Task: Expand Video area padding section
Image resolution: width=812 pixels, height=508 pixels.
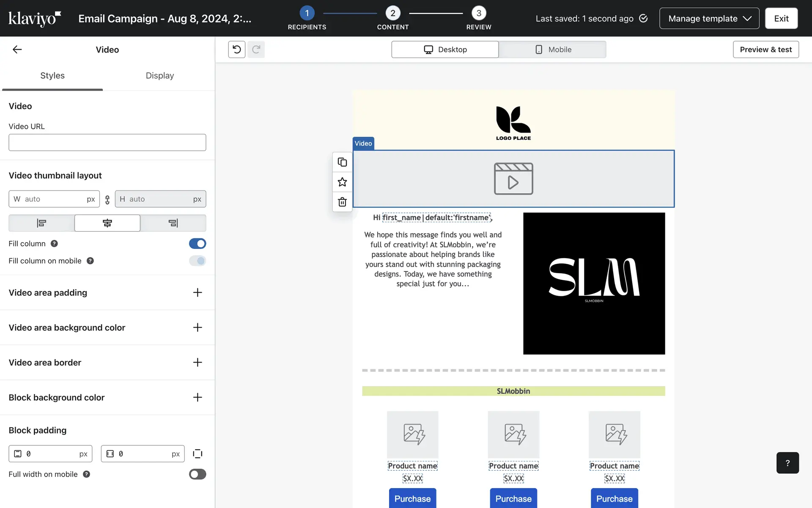Action: pos(198,293)
